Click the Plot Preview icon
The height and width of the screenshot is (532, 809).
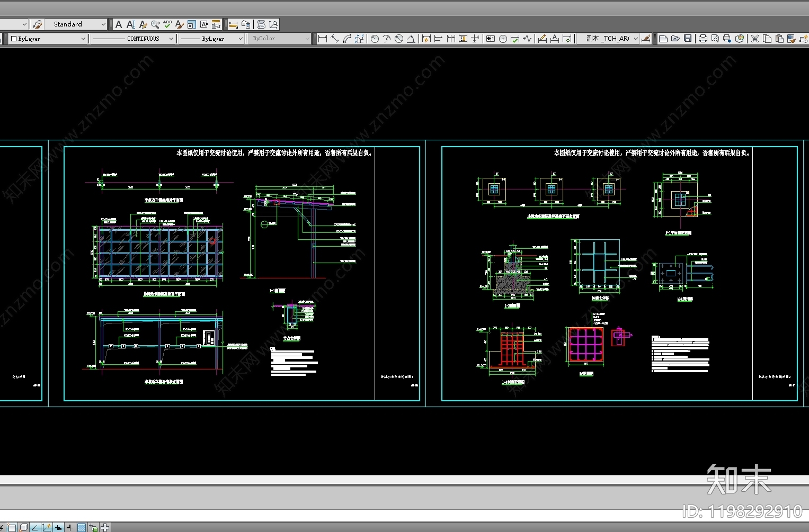point(715,39)
